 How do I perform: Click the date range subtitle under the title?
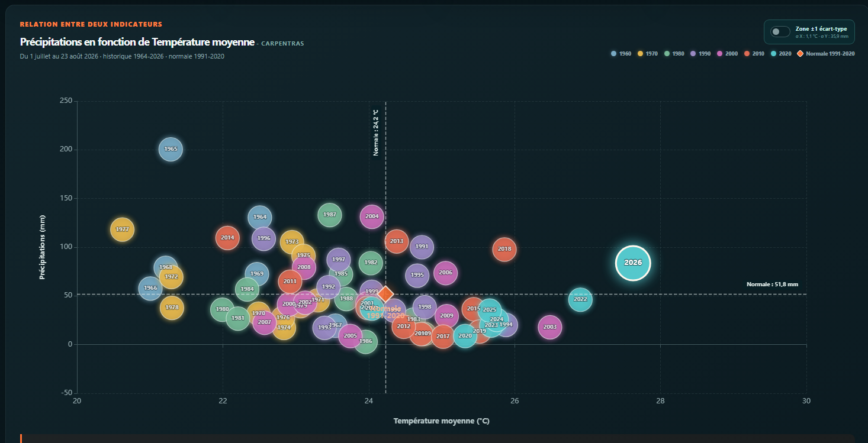coord(122,57)
